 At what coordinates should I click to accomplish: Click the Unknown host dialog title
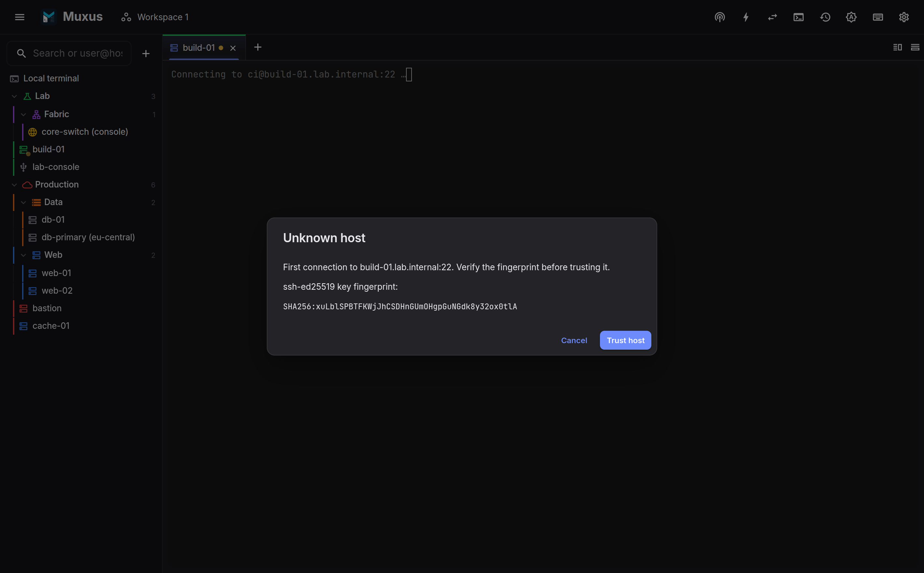point(324,238)
